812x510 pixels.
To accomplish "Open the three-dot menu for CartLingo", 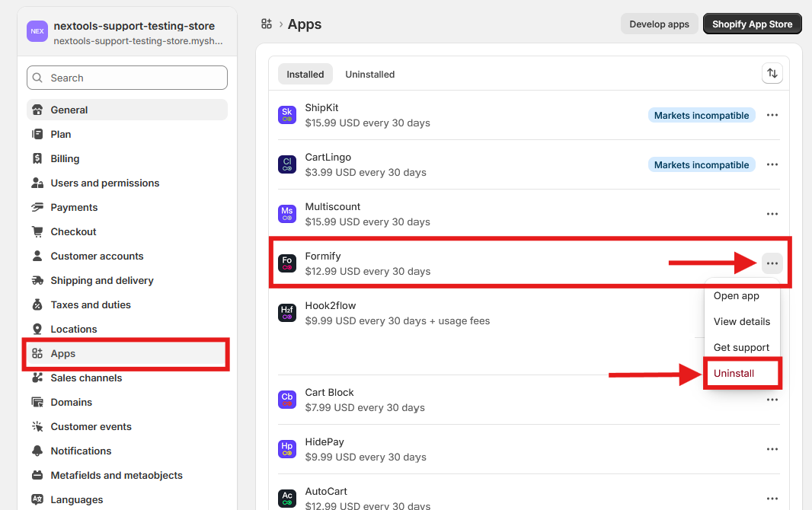I will coord(772,164).
